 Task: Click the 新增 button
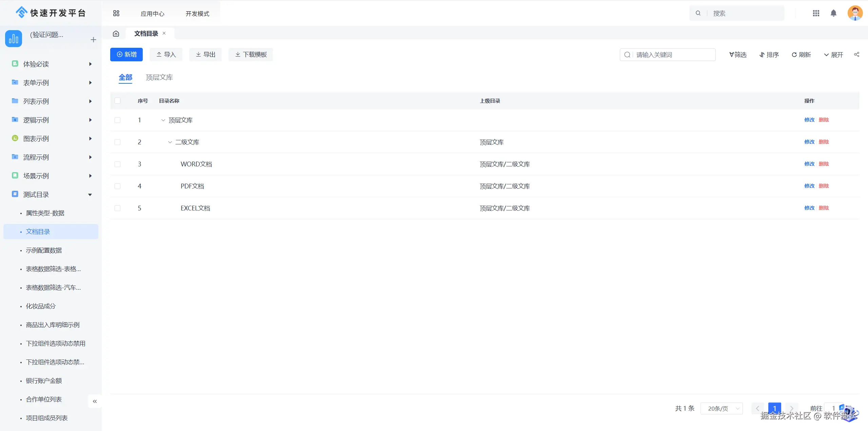pos(126,55)
